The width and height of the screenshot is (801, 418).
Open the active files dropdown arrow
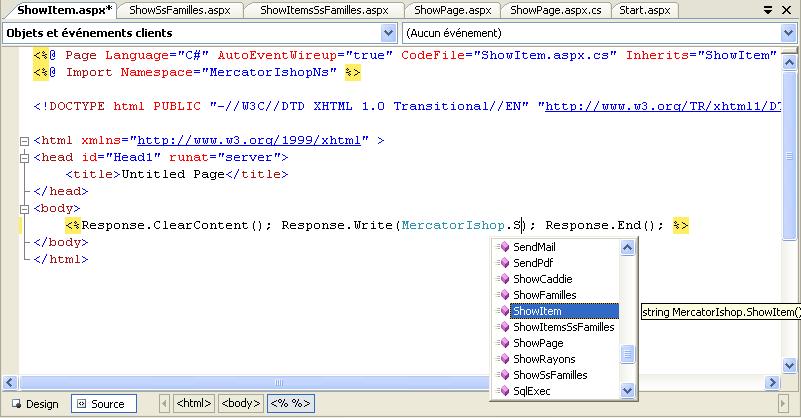point(768,10)
